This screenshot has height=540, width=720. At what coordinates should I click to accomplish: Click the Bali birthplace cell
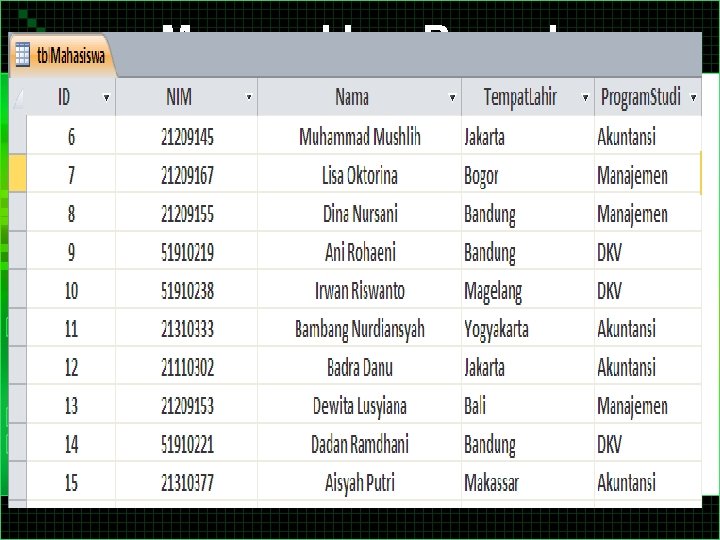click(x=528, y=406)
